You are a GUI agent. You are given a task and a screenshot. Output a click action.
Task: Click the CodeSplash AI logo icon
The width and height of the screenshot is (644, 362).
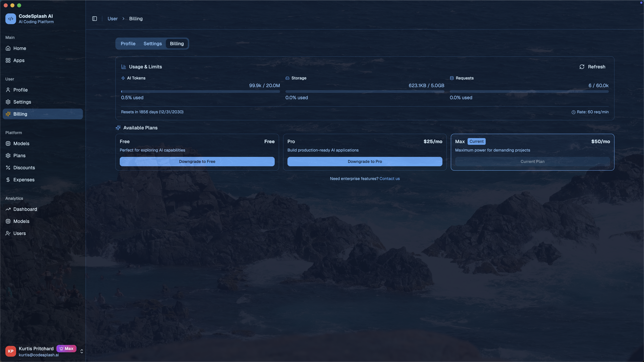(11, 19)
